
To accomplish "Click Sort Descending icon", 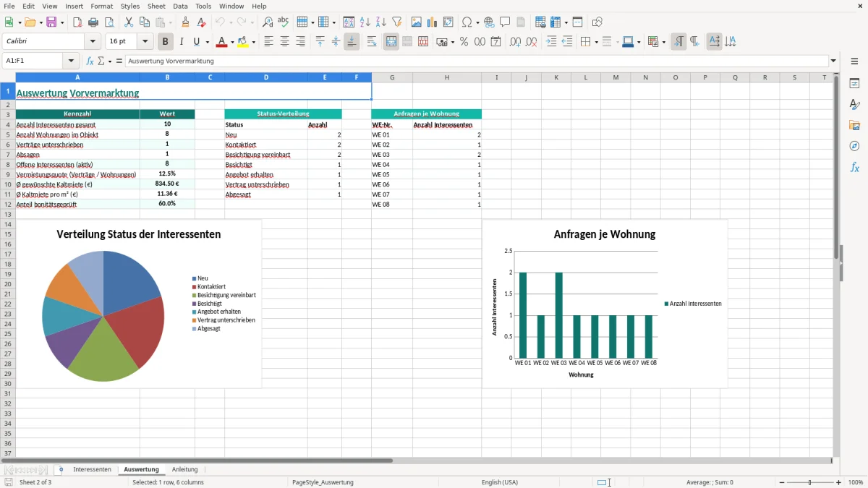I will (380, 22).
